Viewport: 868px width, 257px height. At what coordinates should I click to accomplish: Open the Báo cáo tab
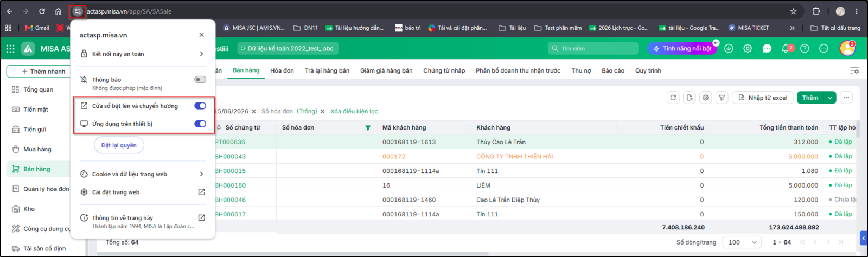(613, 70)
